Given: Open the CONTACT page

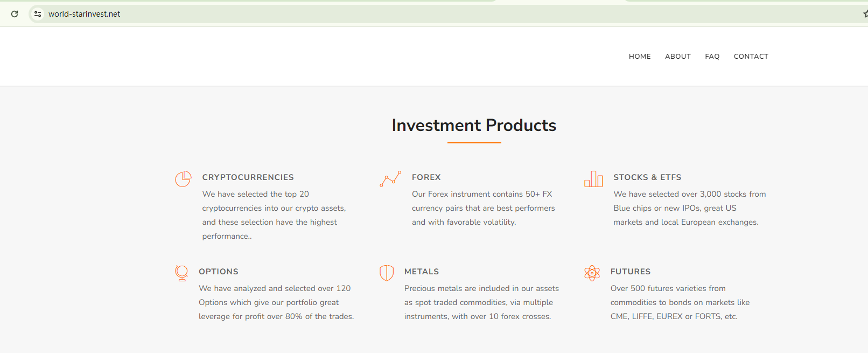Looking at the screenshot, I should pos(751,56).
